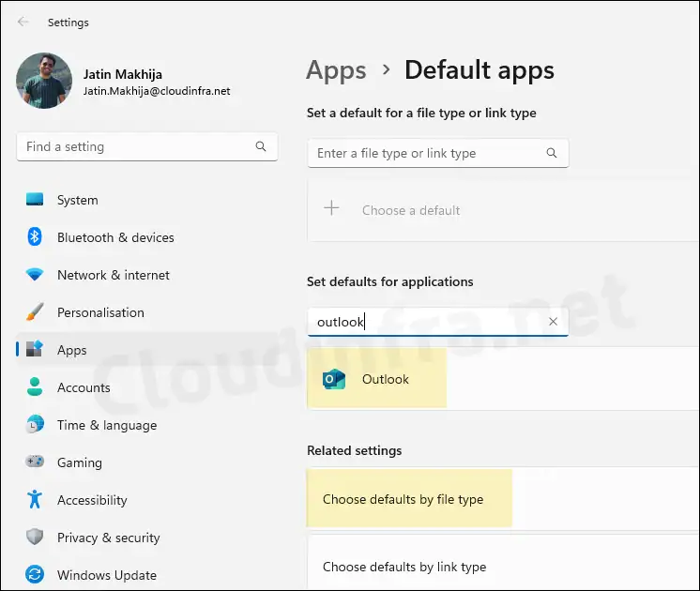Viewport: 700px width, 591px height.
Task: Select the Apps category in sidebar
Action: [147, 350]
